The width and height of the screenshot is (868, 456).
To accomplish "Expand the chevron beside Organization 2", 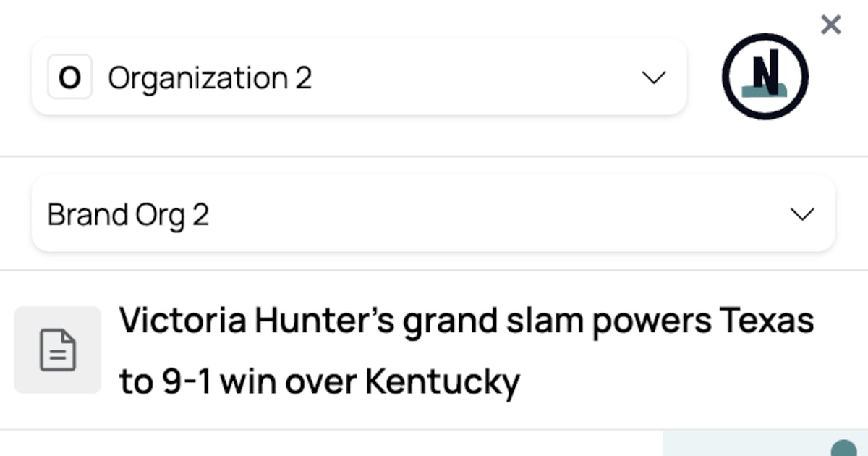I will coord(654,77).
